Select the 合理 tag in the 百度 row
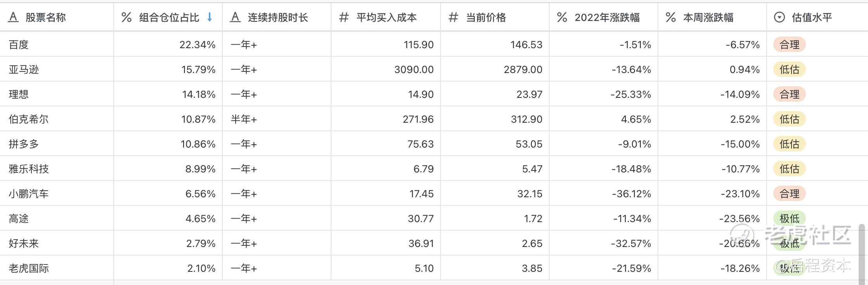868x285 pixels. pos(790,45)
